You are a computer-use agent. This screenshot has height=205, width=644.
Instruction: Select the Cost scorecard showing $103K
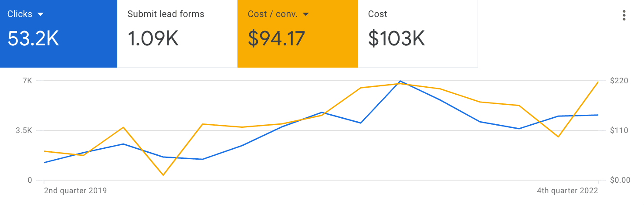(x=417, y=34)
